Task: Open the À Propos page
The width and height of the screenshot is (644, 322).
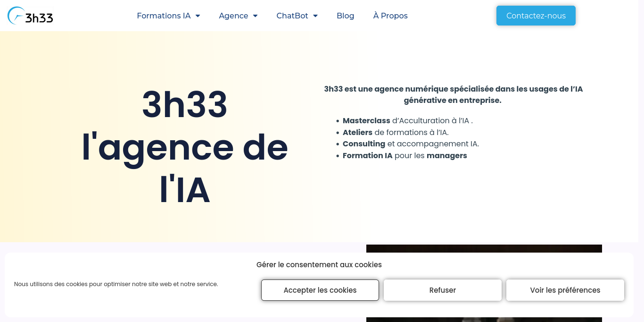Action: point(390,16)
